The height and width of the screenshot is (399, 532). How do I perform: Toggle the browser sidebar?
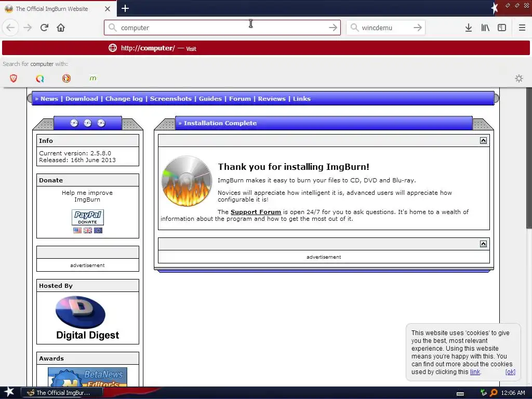502,28
